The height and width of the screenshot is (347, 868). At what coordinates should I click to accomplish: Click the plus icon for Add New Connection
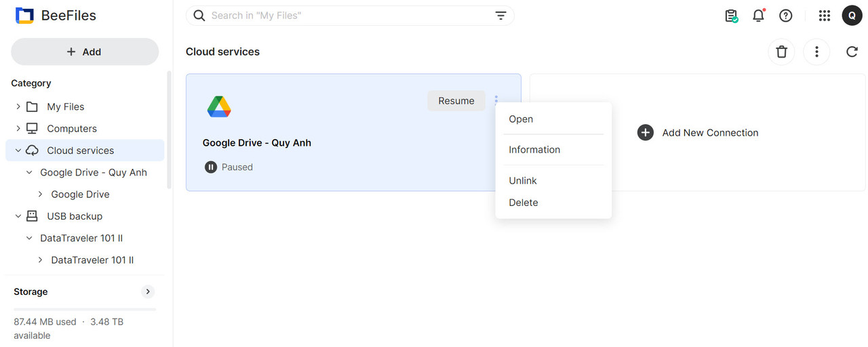[x=646, y=133]
